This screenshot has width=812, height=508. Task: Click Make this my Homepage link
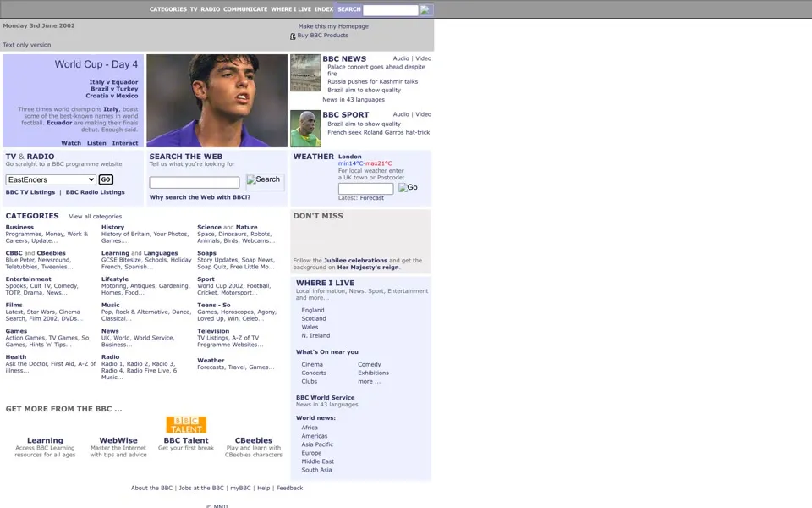click(x=333, y=26)
